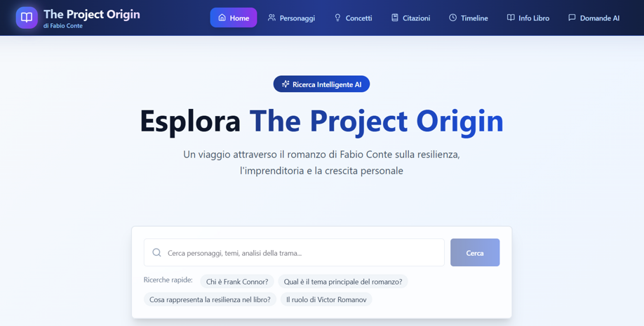Pick "Cosa rappresenta la resilienza nel libro?" chip
The height and width of the screenshot is (326, 644).
click(210, 300)
